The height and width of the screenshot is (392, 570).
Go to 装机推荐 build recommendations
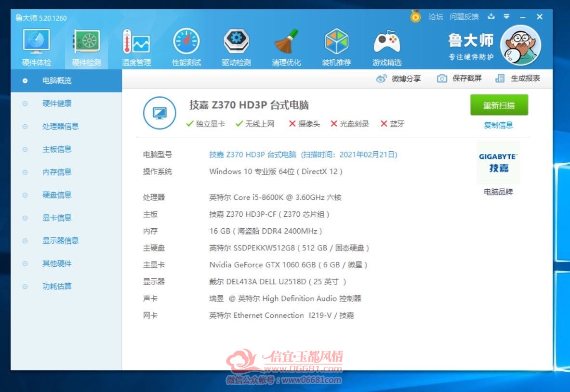click(x=336, y=47)
